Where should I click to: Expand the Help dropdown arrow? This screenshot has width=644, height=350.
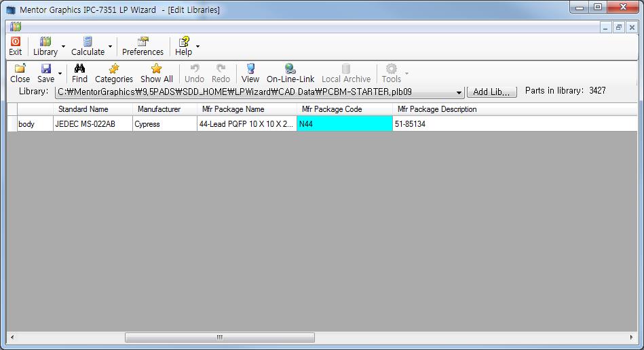(x=197, y=46)
